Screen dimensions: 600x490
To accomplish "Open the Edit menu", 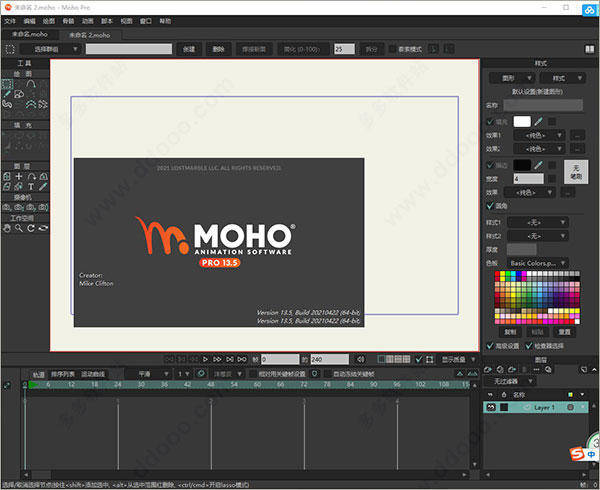I will tap(29, 21).
